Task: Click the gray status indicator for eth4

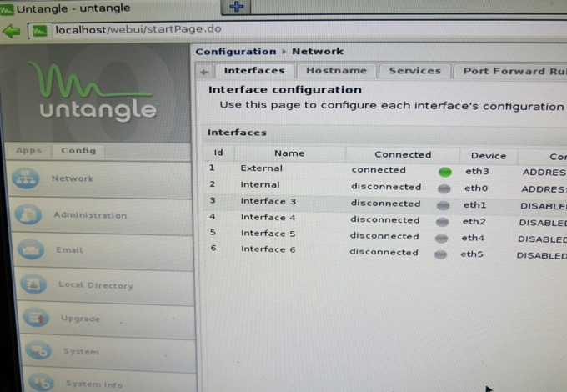Action: (441, 238)
